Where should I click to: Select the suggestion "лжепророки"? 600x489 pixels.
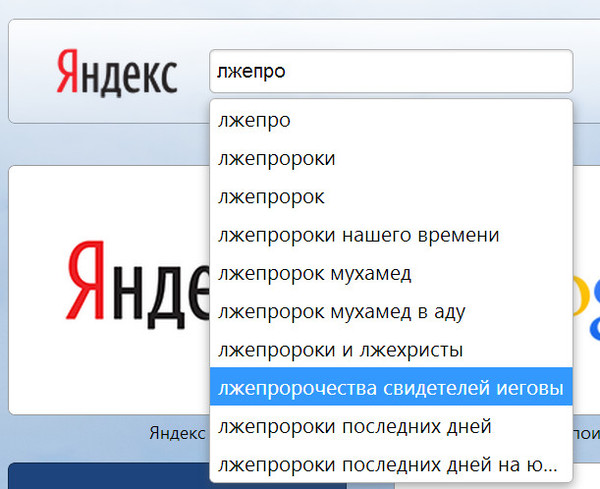coord(391,158)
